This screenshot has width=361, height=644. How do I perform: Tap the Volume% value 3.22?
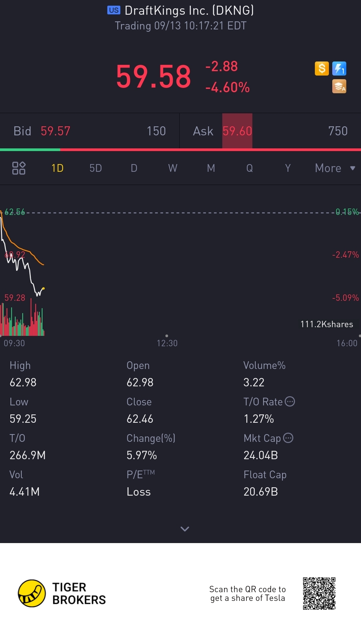(254, 382)
